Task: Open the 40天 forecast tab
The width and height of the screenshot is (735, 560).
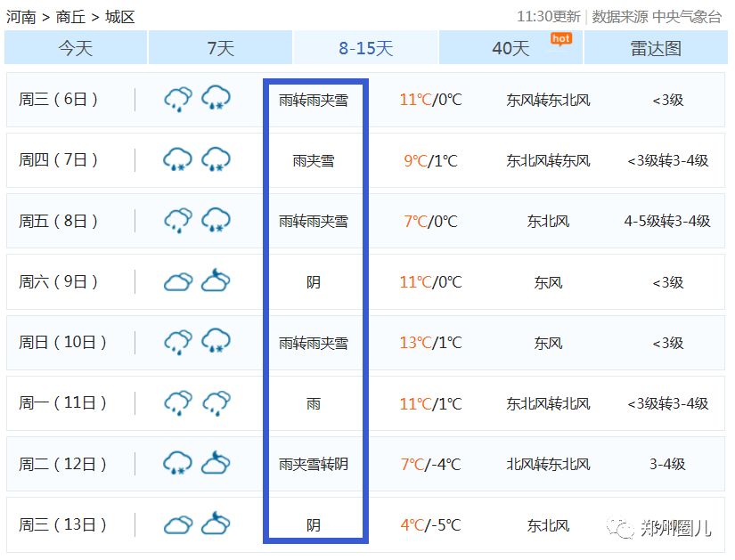Action: click(510, 48)
